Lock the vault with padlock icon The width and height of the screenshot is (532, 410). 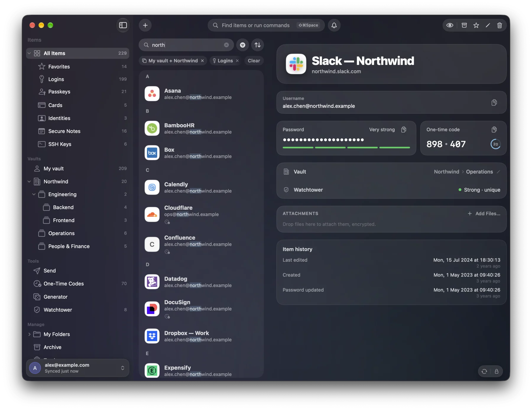[x=497, y=371]
